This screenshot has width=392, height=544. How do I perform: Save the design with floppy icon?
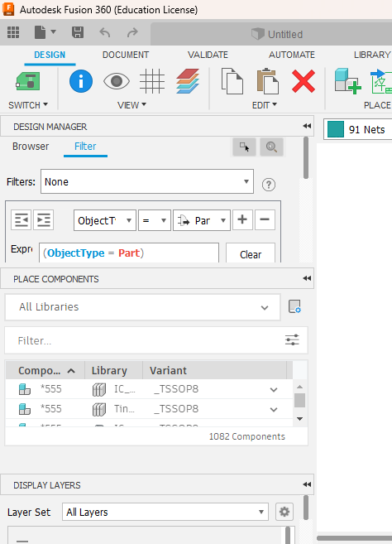click(x=78, y=32)
